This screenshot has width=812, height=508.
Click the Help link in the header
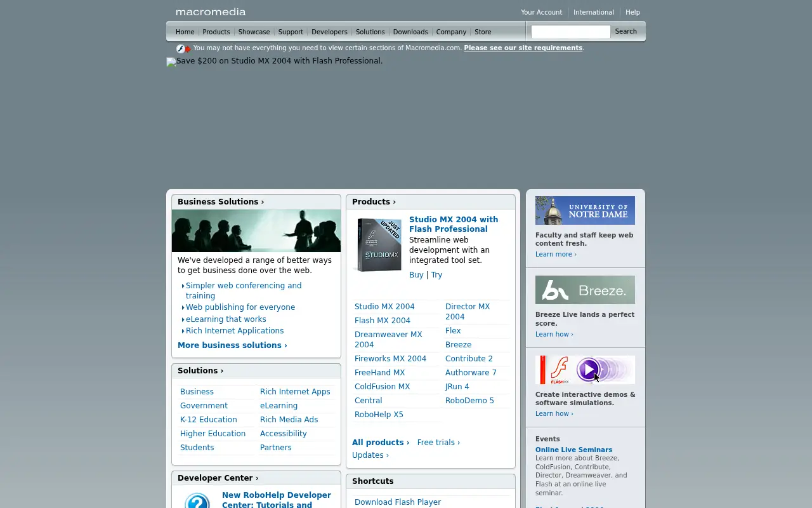(x=632, y=12)
